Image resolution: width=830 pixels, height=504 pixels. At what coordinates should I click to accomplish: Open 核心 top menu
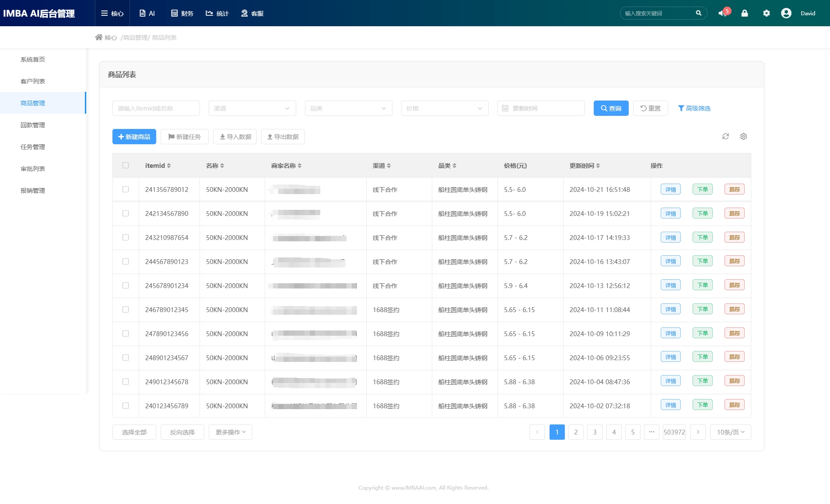[112, 13]
